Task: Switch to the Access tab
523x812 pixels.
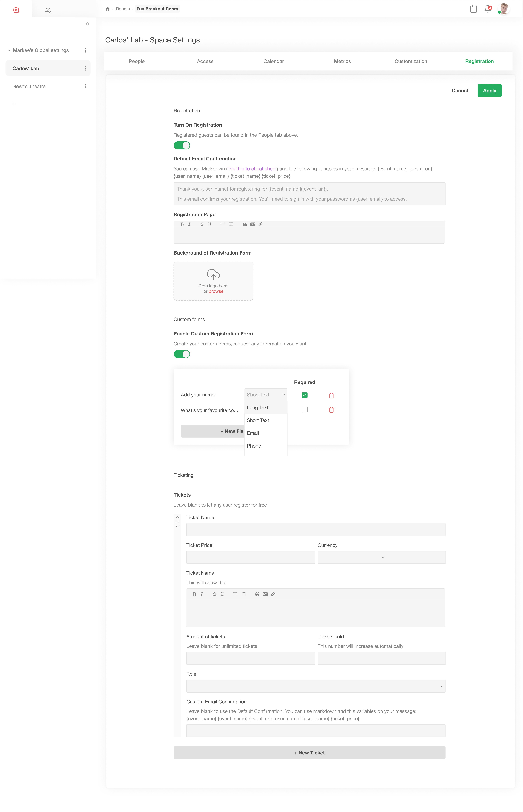Action: 205,61
